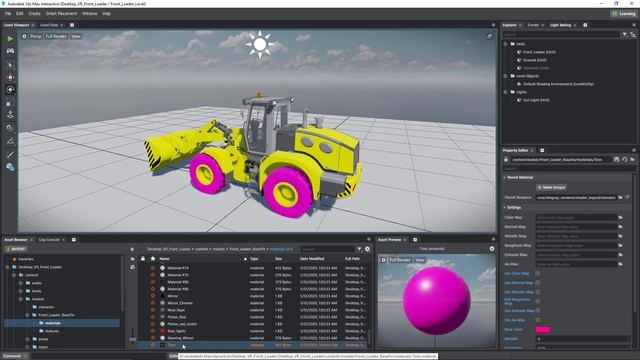Viewport: 640px width, 360px height.
Task: Click the View button in Asset Preview
Action: pos(420,260)
